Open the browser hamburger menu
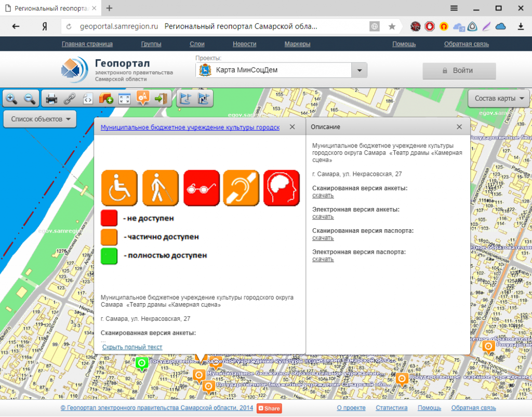 454,8
